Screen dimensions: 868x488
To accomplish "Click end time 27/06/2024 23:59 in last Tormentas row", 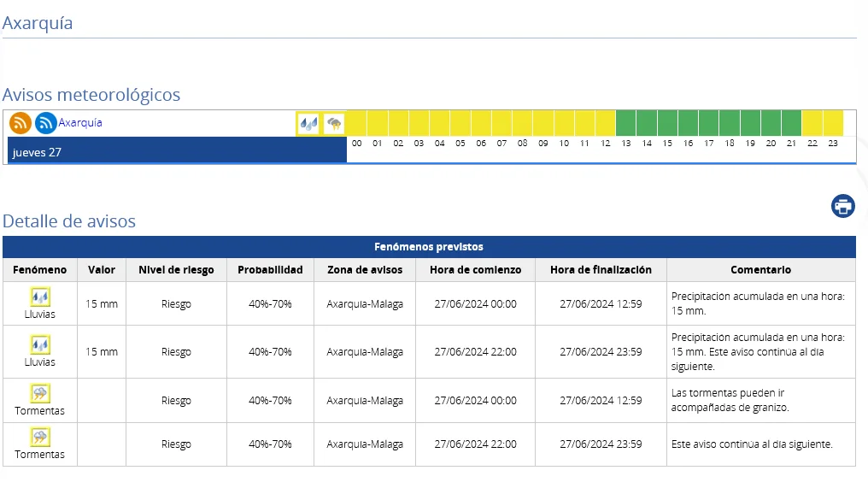I will pyautogui.click(x=601, y=444).
